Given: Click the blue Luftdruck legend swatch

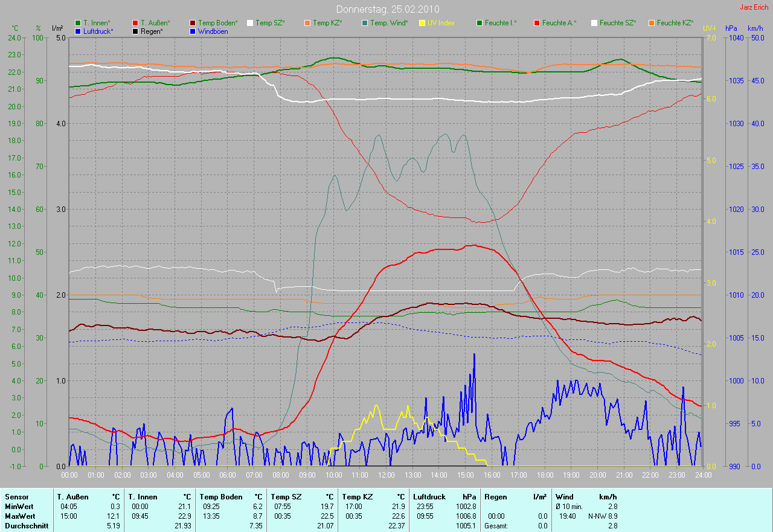Looking at the screenshot, I should 78,31.
